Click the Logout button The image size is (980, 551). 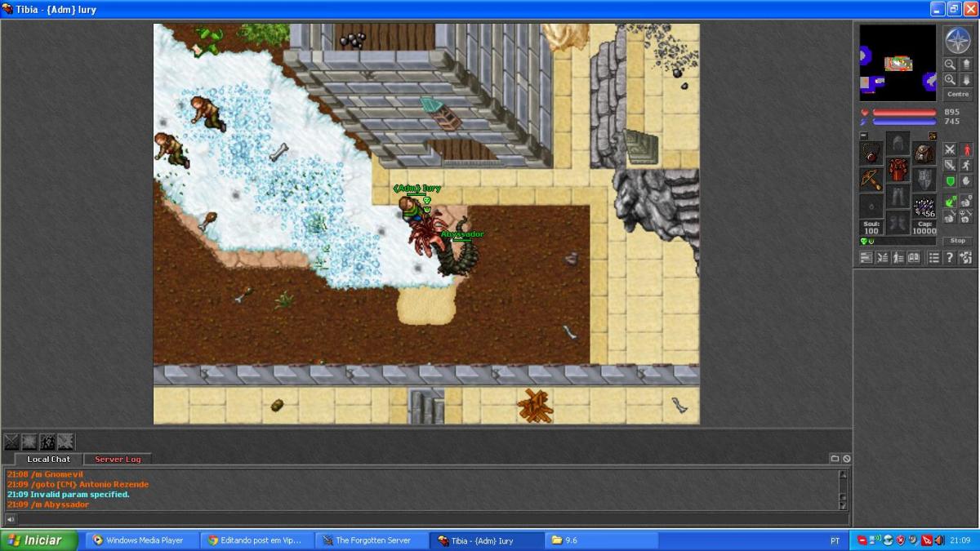coord(966,258)
